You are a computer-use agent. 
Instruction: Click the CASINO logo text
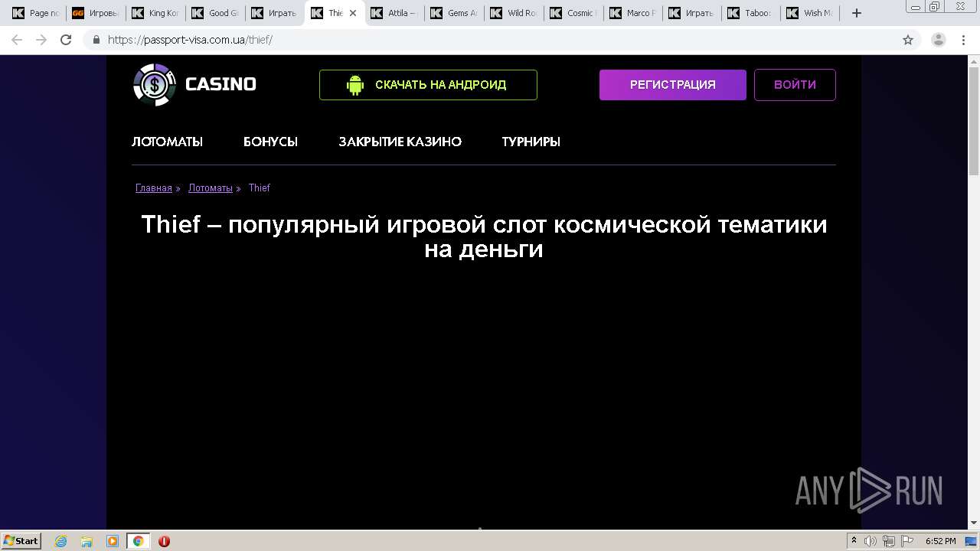220,84
